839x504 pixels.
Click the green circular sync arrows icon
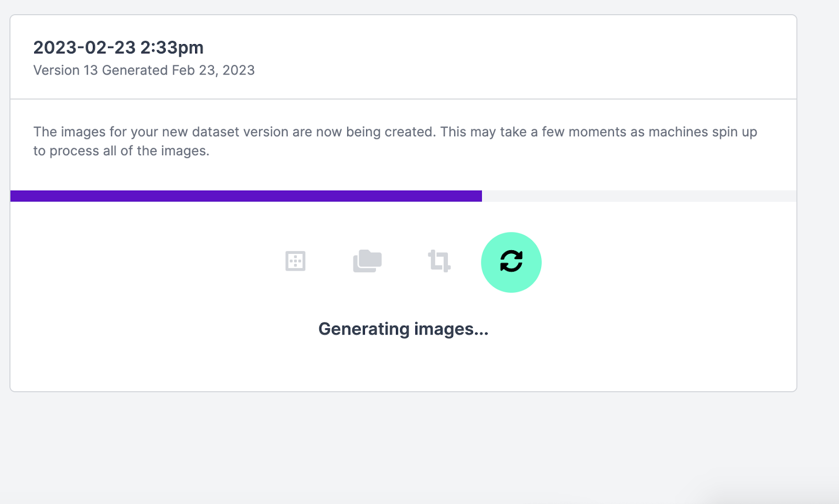point(511,262)
